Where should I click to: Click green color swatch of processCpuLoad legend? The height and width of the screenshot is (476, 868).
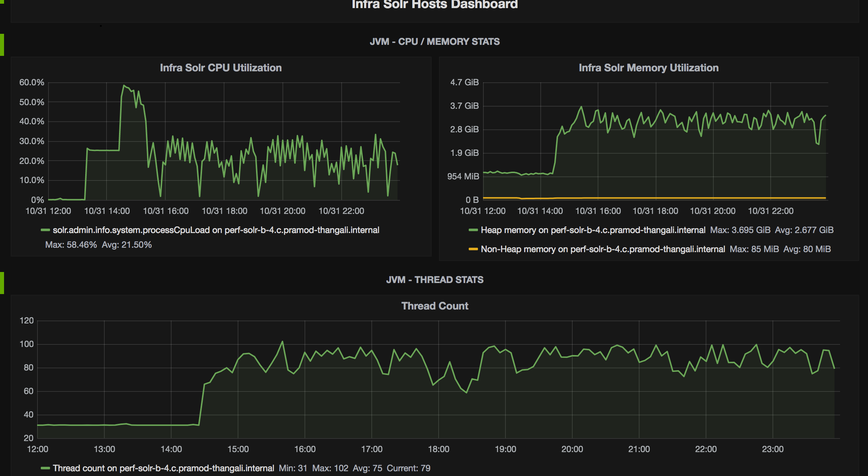coord(45,230)
